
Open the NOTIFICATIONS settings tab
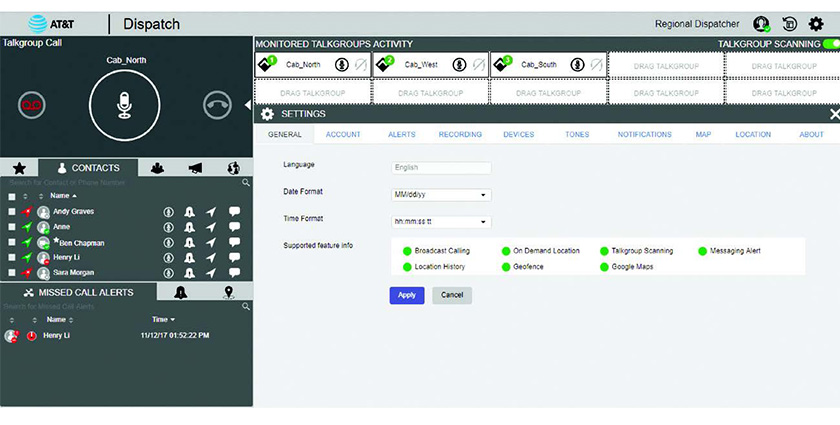pos(644,135)
